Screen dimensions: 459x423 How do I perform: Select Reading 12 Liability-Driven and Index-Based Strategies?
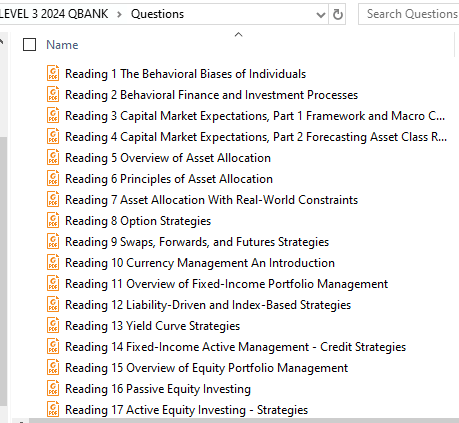pos(208,305)
